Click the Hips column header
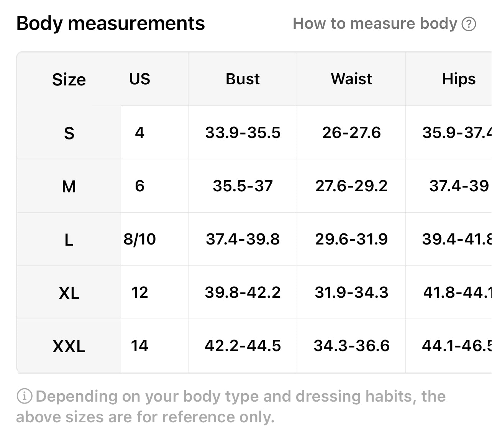492x448 pixels. (x=459, y=79)
